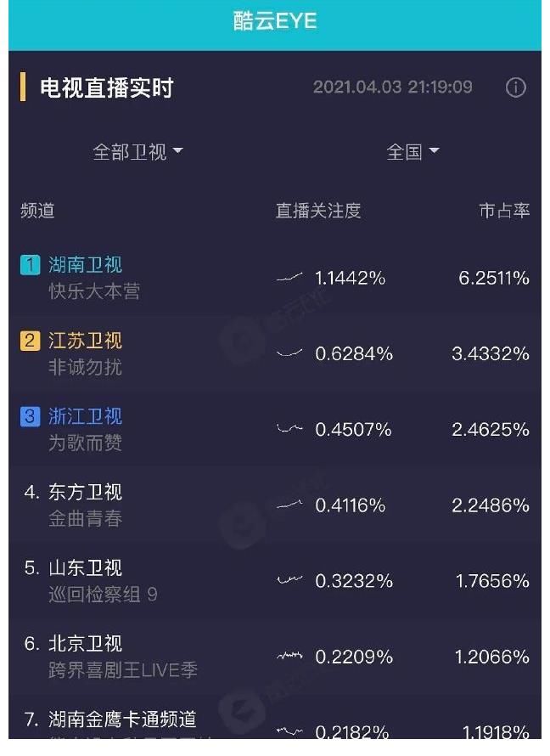The height and width of the screenshot is (756, 550).
Task: Sort by the 直播关注度 column header
Action: [x=318, y=211]
